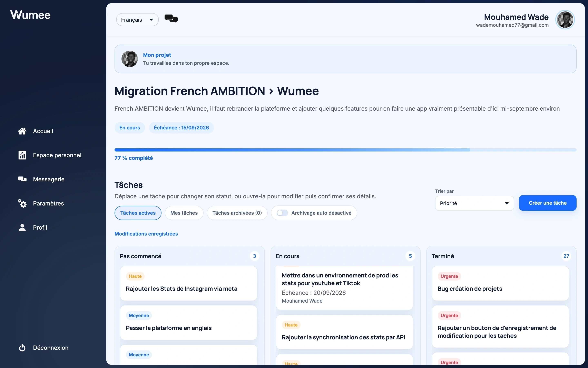Click the Créer une tâche button
The width and height of the screenshot is (588, 368).
pos(548,203)
